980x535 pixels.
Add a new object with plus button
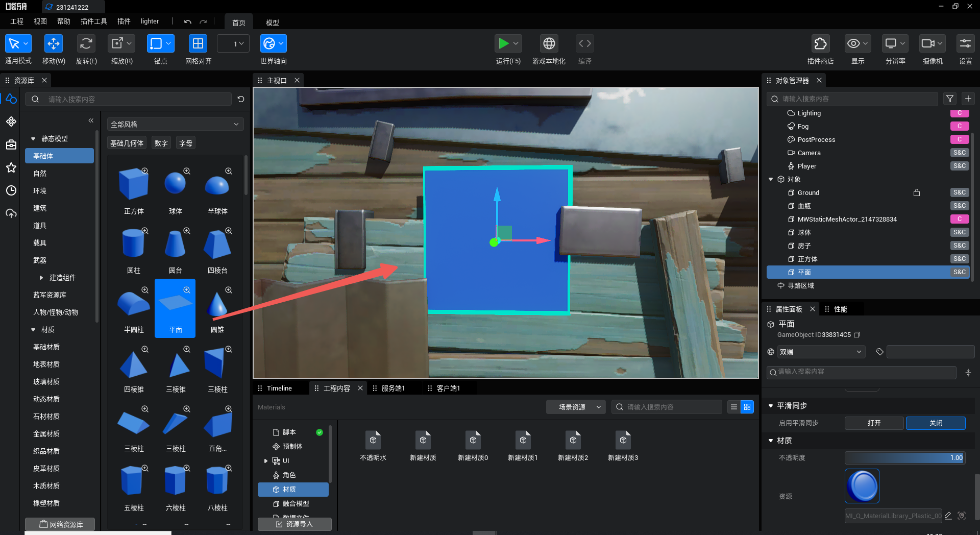(x=968, y=99)
